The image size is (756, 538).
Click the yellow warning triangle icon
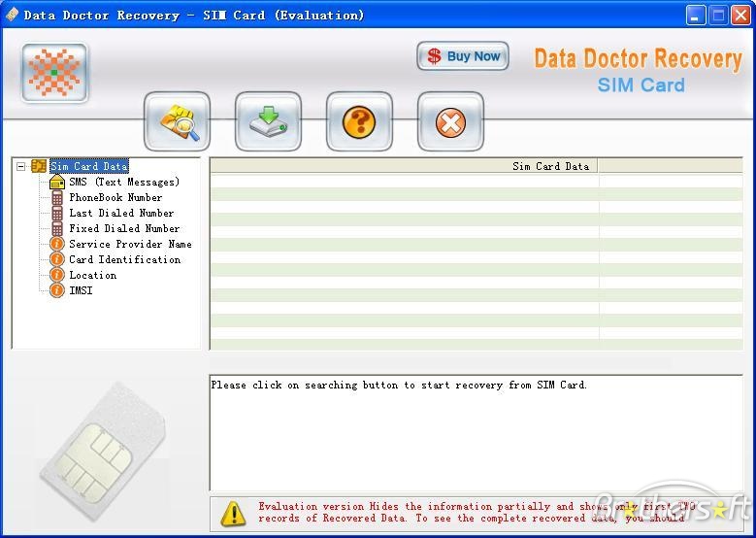click(233, 514)
